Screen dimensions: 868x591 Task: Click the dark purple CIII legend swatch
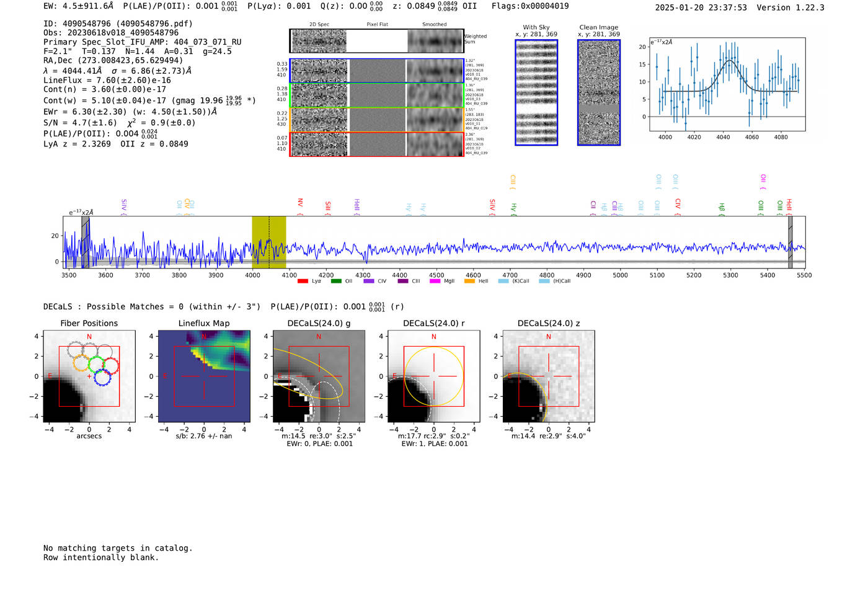403,281
